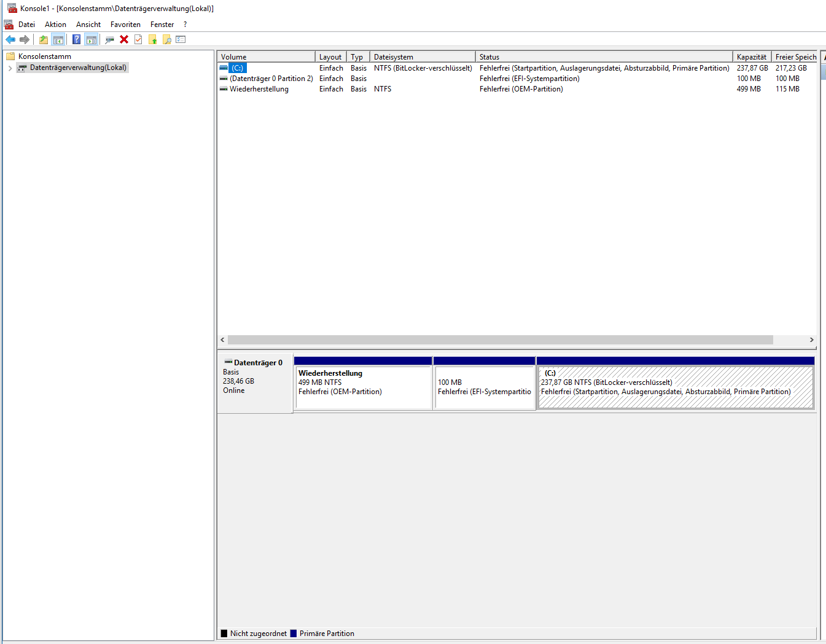This screenshot has width=826, height=644.
Task: Click the 237,87 GB capacity cell
Action: (x=752, y=68)
